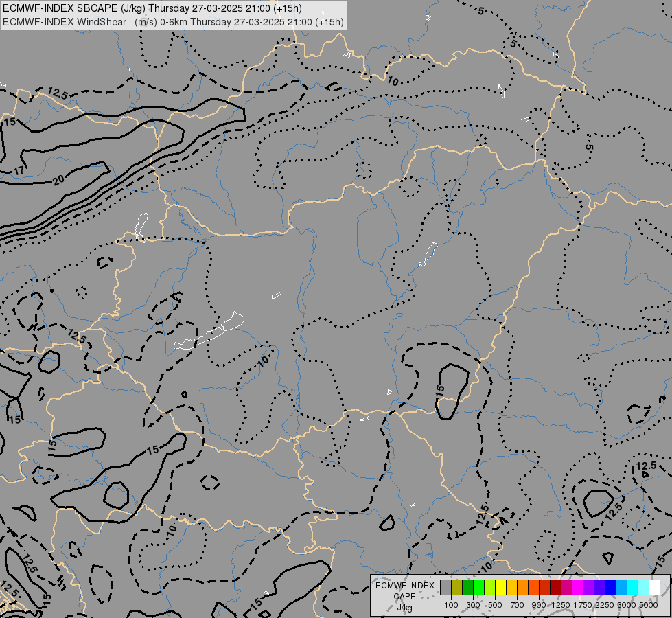Click the "17" wind shear contour label
The height and width of the screenshot is (618, 672).
19,171
